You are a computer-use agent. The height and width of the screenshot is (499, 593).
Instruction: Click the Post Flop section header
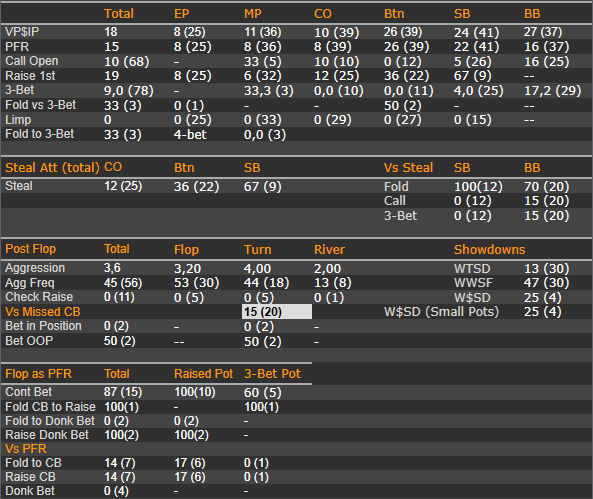pos(31,249)
